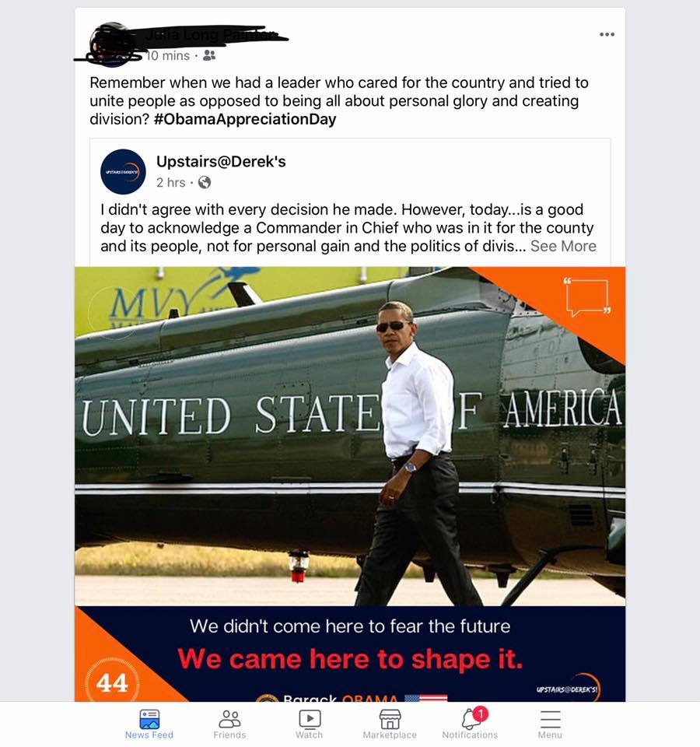Tap the 10 mins post timestamp
The width and height of the screenshot is (700, 747).
pos(168,56)
